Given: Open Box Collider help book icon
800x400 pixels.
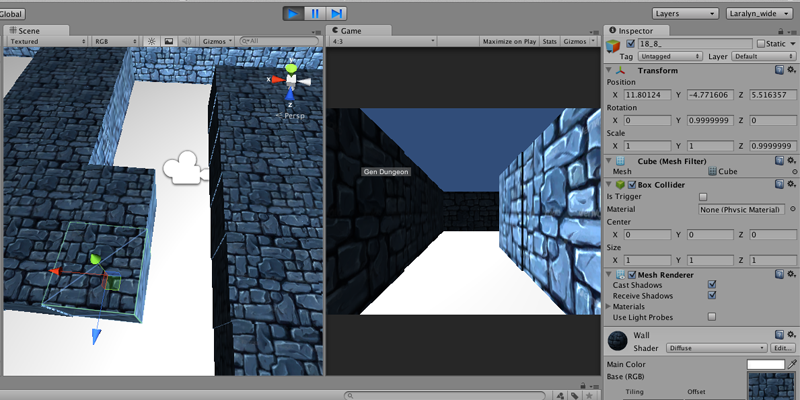Looking at the screenshot, I should coord(779,185).
